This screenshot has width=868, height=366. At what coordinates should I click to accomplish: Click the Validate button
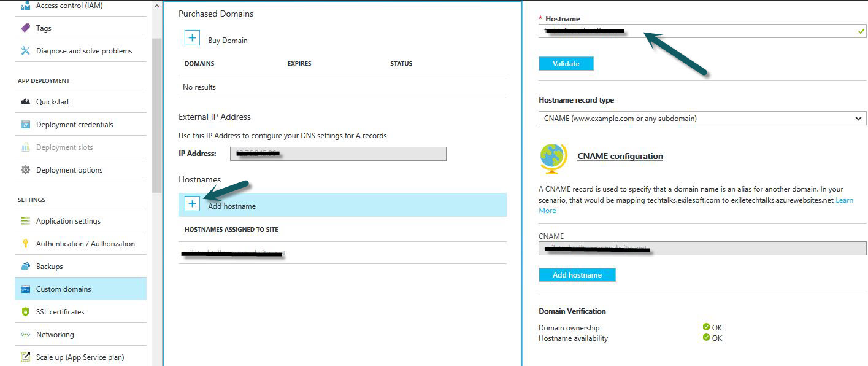tap(566, 64)
